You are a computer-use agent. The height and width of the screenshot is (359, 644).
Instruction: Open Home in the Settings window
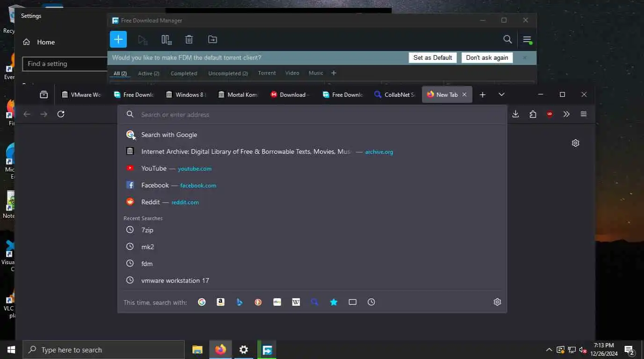coord(39,42)
